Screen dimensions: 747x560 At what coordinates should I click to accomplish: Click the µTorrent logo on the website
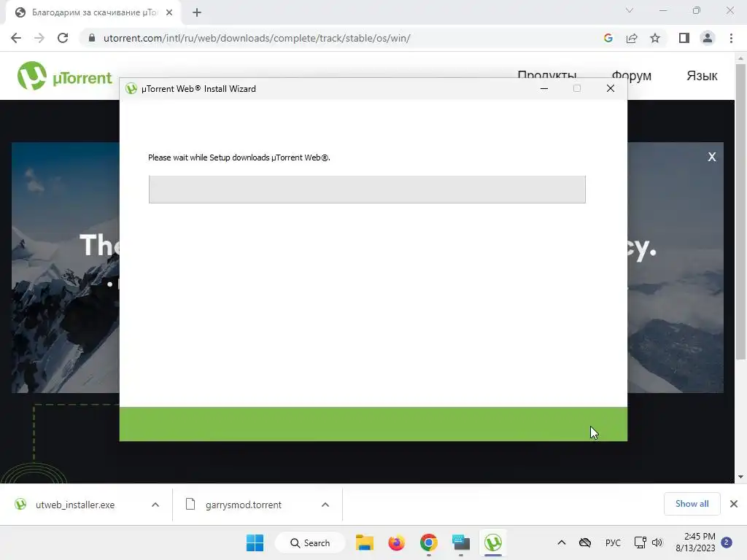pyautogui.click(x=64, y=76)
